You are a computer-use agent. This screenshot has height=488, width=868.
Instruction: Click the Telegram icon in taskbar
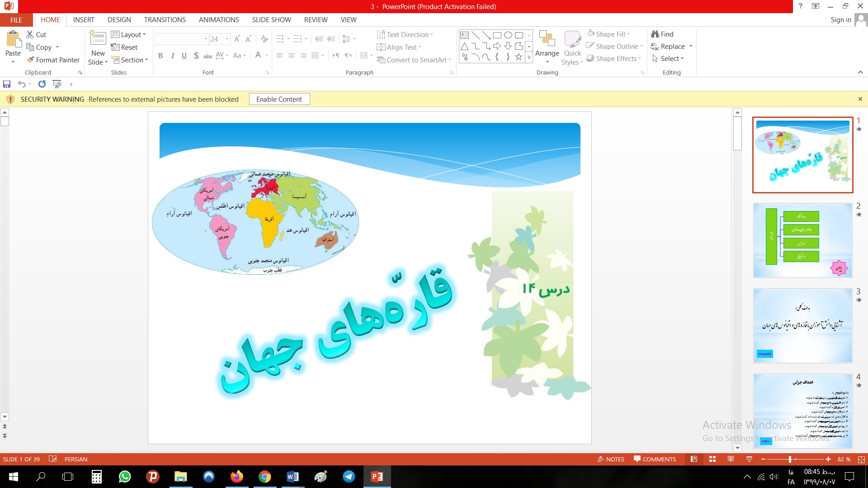click(x=349, y=477)
